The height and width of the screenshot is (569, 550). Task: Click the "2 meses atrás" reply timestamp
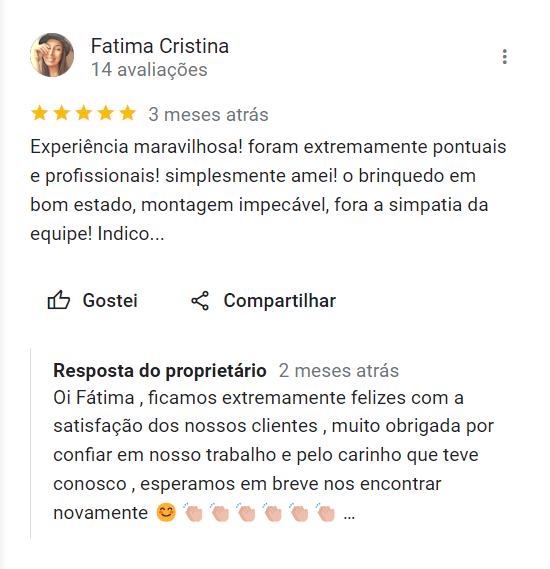[339, 371]
